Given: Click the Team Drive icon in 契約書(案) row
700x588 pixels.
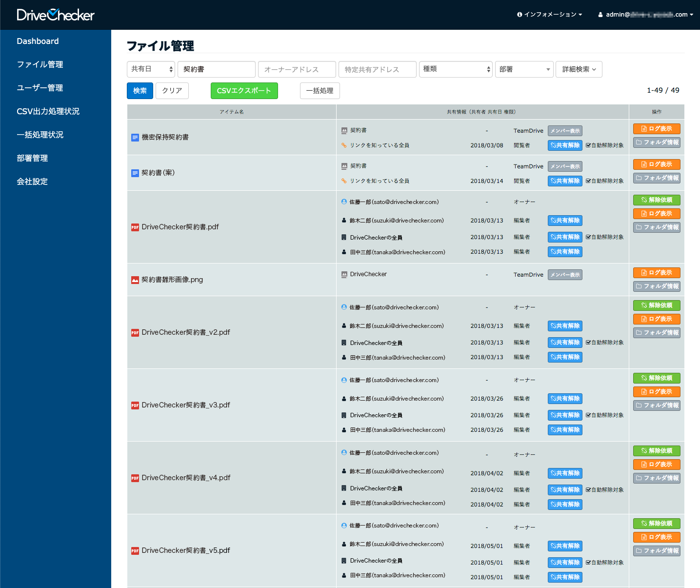Looking at the screenshot, I should pos(344,166).
